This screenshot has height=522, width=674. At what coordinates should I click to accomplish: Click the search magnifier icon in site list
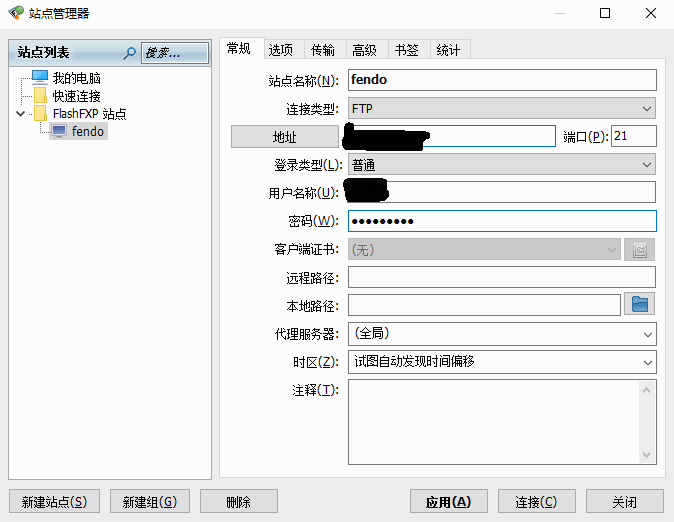point(129,53)
